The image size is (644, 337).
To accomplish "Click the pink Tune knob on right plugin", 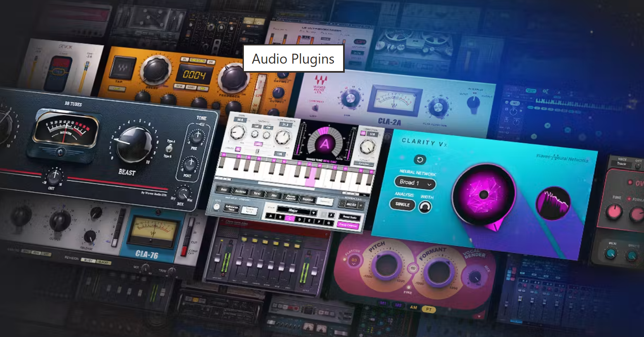I will pyautogui.click(x=614, y=211).
